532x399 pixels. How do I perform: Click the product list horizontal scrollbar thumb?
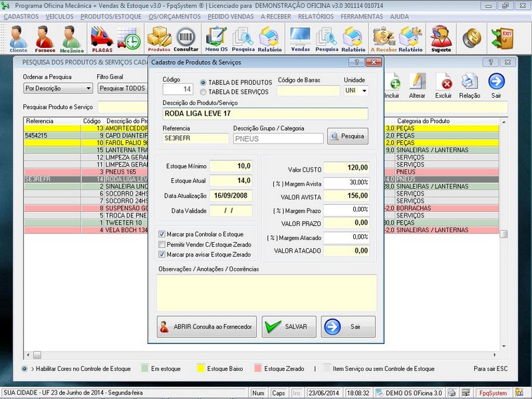point(37,355)
